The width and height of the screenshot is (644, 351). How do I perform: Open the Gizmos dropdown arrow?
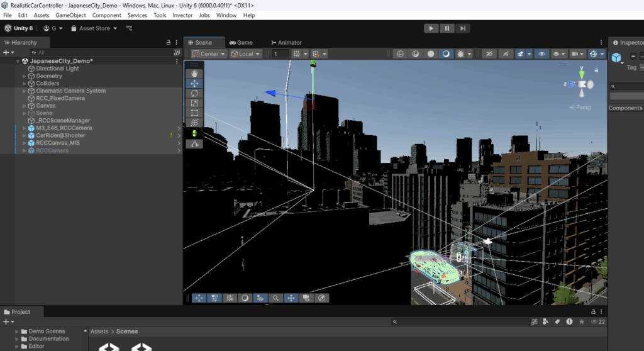[602, 54]
